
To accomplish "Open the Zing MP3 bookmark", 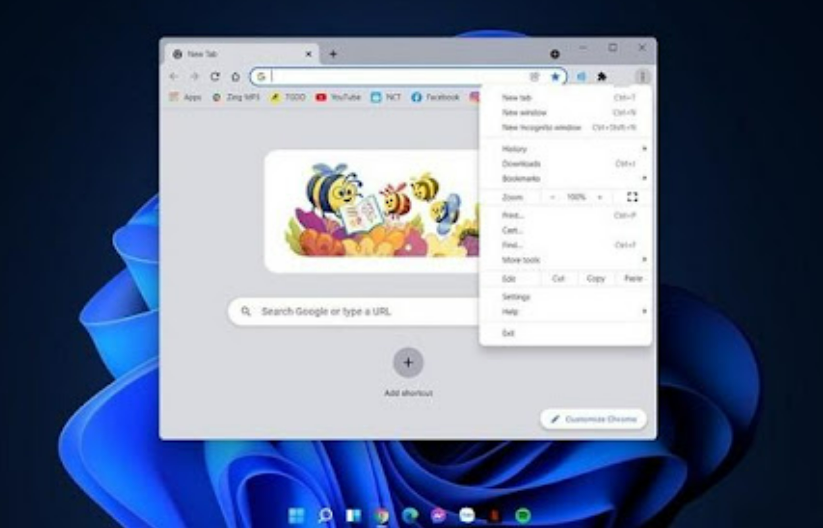I will click(236, 97).
